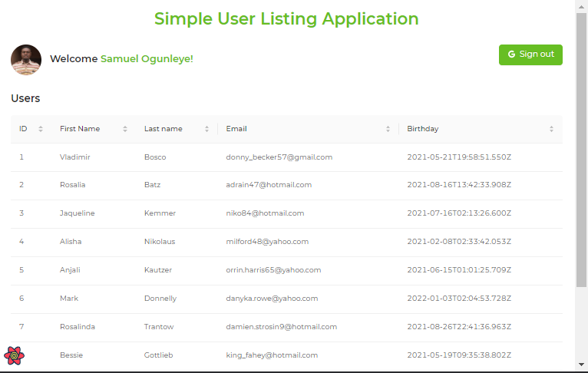Click email adrain47@hotmail.com

pyautogui.click(x=269, y=185)
